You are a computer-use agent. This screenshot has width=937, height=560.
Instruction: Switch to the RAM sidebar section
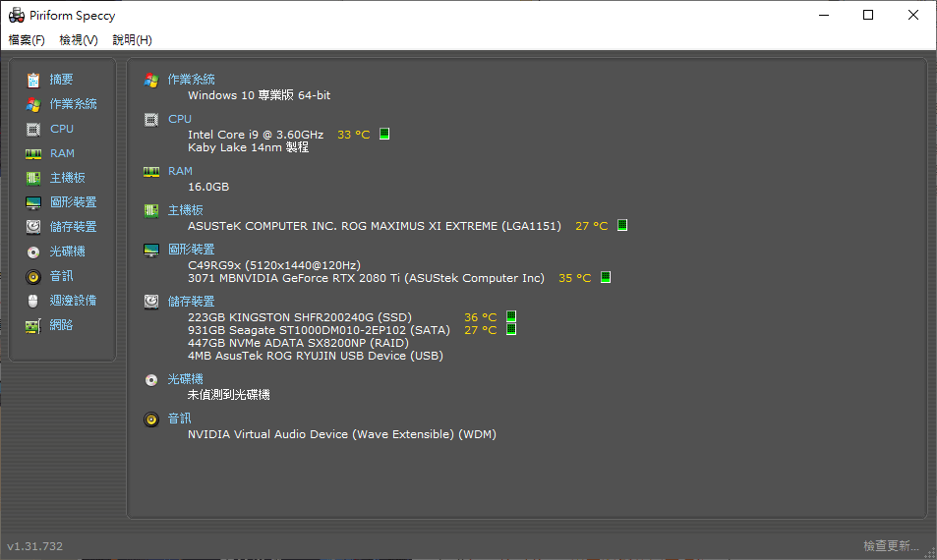click(x=63, y=153)
